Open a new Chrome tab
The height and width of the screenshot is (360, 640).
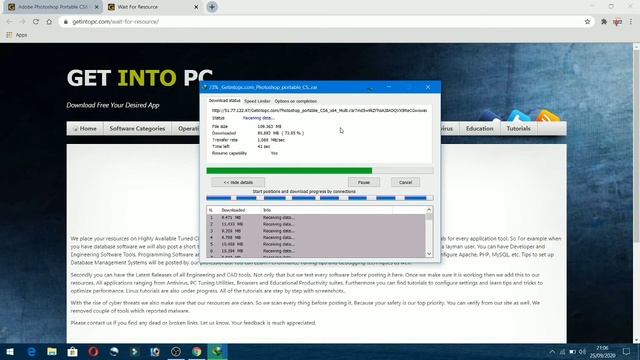(x=212, y=7)
